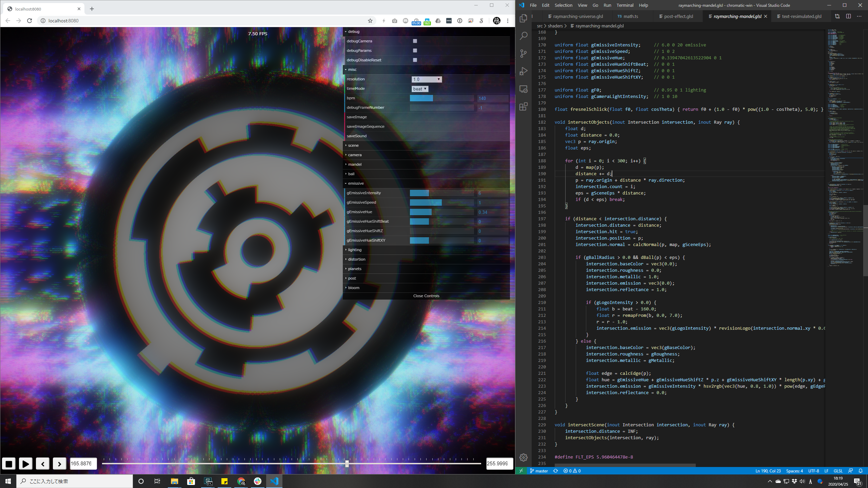This screenshot has height=488, width=868.
Task: Open the VS Code Explorer view
Action: [x=524, y=18]
